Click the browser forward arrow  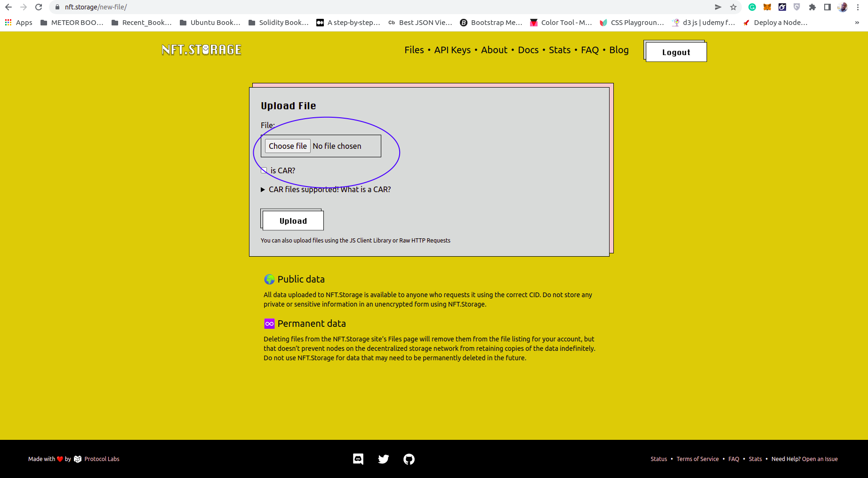[24, 7]
